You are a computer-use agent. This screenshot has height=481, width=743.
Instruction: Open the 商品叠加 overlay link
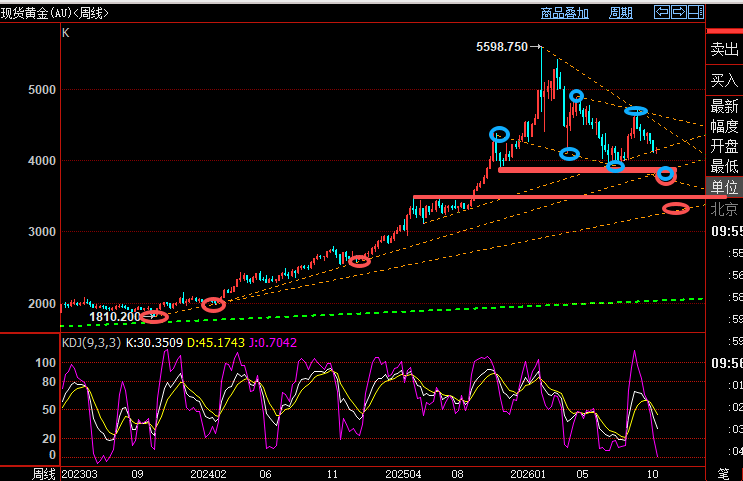pyautogui.click(x=564, y=13)
